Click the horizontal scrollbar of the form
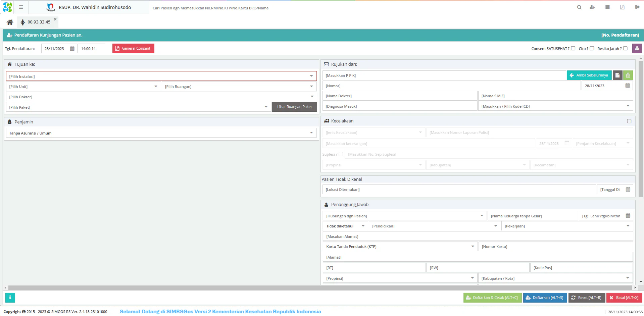This screenshot has height=316, width=644. coord(320,287)
